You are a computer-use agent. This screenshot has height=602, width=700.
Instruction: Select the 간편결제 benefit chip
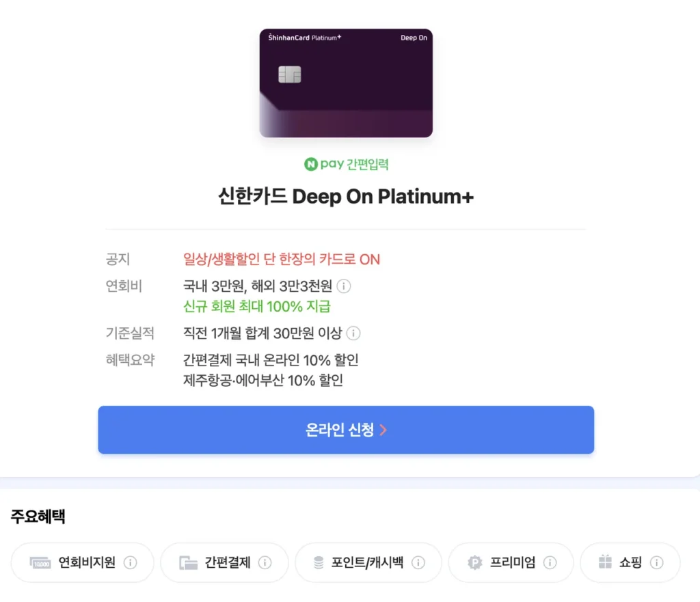pos(224,563)
